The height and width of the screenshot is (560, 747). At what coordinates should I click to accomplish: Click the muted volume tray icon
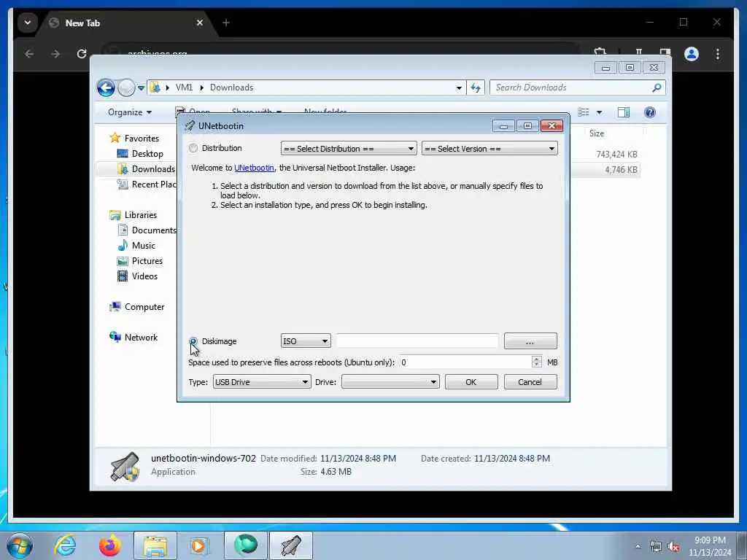(x=673, y=547)
